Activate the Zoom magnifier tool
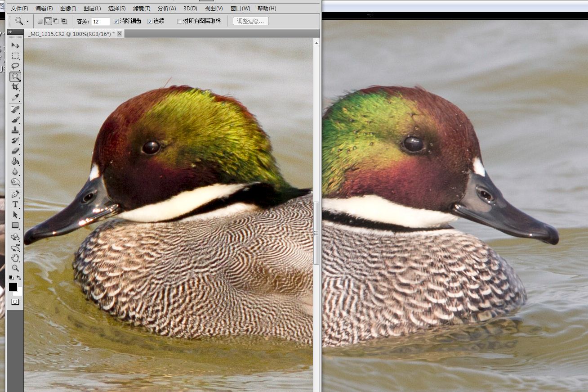Screen dimensions: 588x392 point(15,268)
